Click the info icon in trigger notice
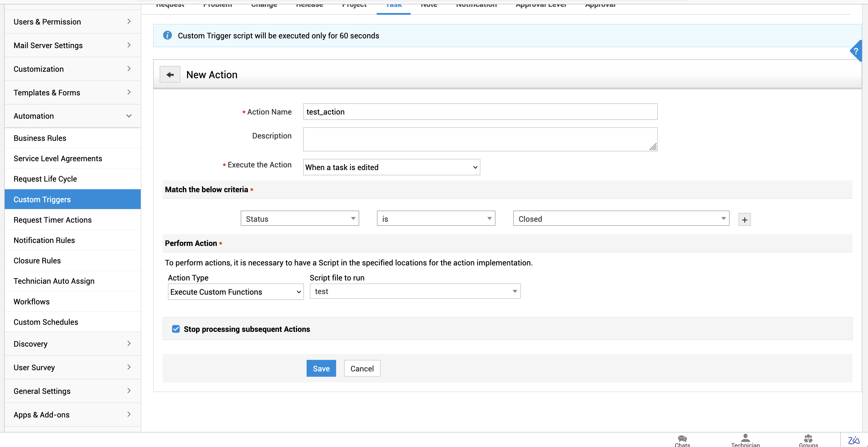The height and width of the screenshot is (447, 868). click(x=167, y=35)
